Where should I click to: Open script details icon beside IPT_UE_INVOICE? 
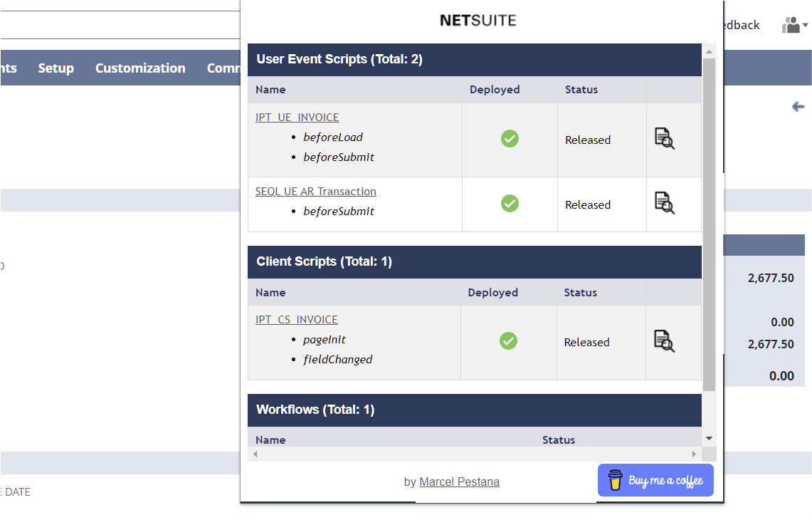tap(664, 139)
